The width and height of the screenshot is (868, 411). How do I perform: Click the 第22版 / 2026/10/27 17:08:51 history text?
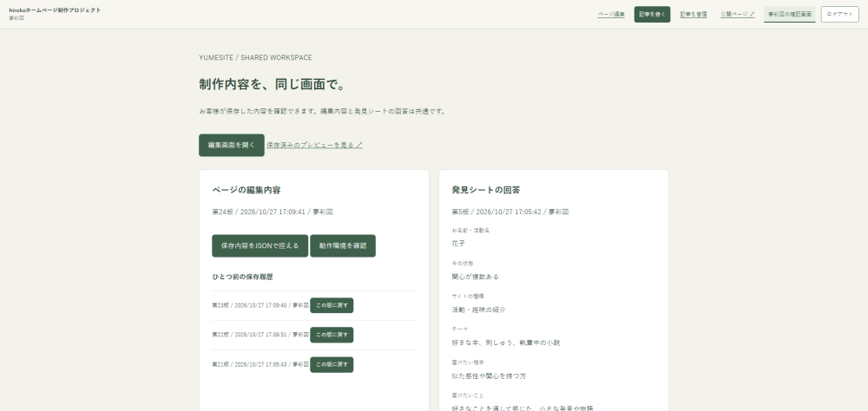tap(260, 335)
